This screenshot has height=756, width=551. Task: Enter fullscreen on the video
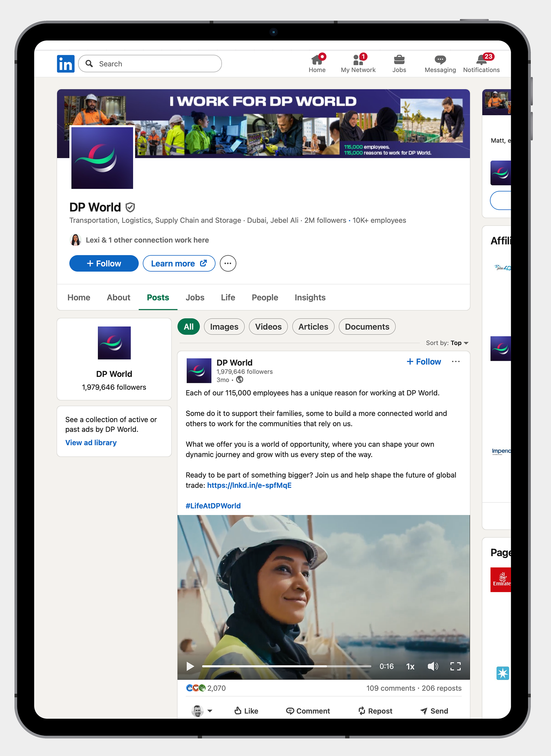coord(455,666)
